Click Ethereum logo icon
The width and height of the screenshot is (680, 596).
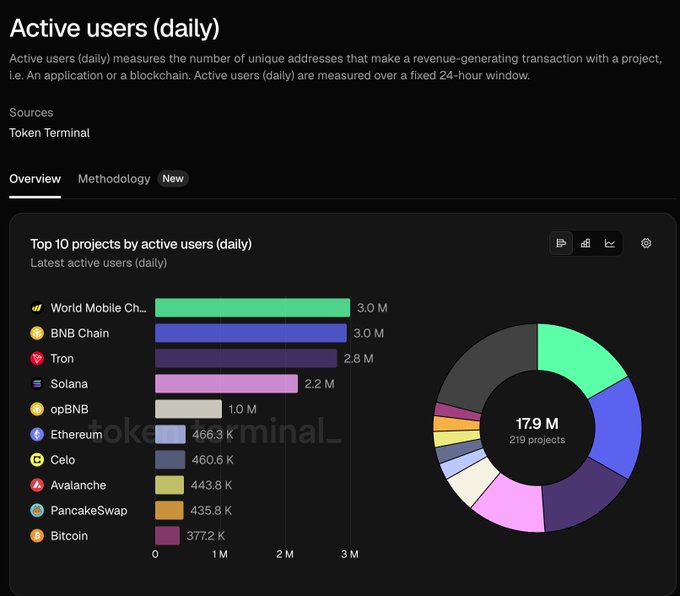37,434
